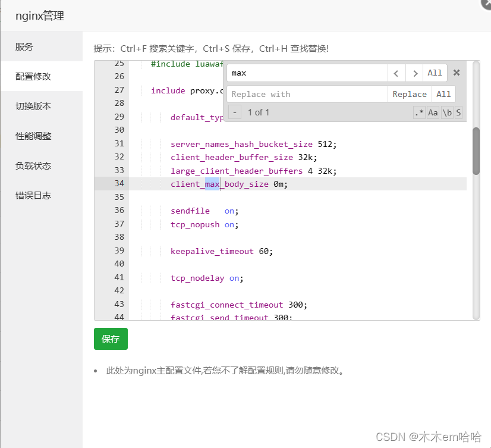Click the Replace button
Image resolution: width=491 pixels, height=448 pixels.
410,94
